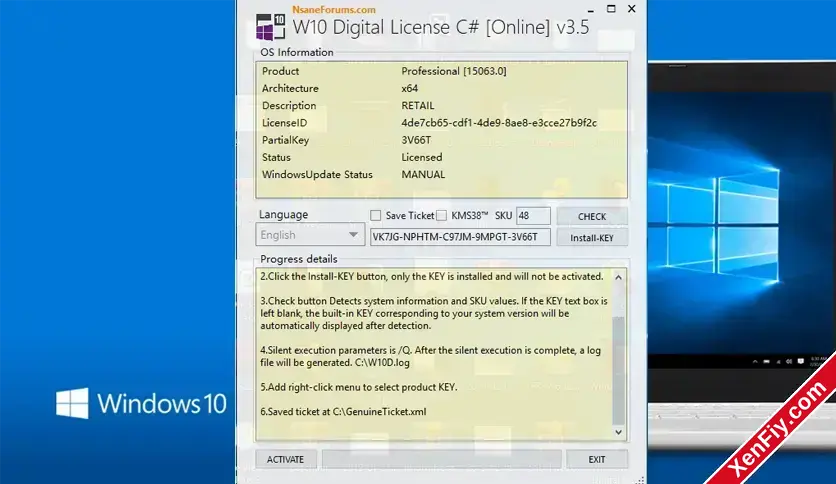The width and height of the screenshot is (836, 484).
Task: Open the Language dropdown set to English
Action: pyautogui.click(x=310, y=235)
